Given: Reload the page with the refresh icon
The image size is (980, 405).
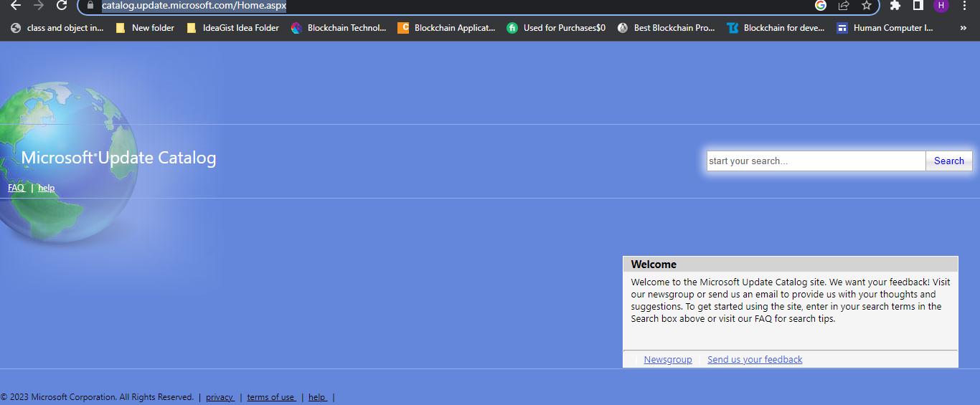Looking at the screenshot, I should [62, 6].
